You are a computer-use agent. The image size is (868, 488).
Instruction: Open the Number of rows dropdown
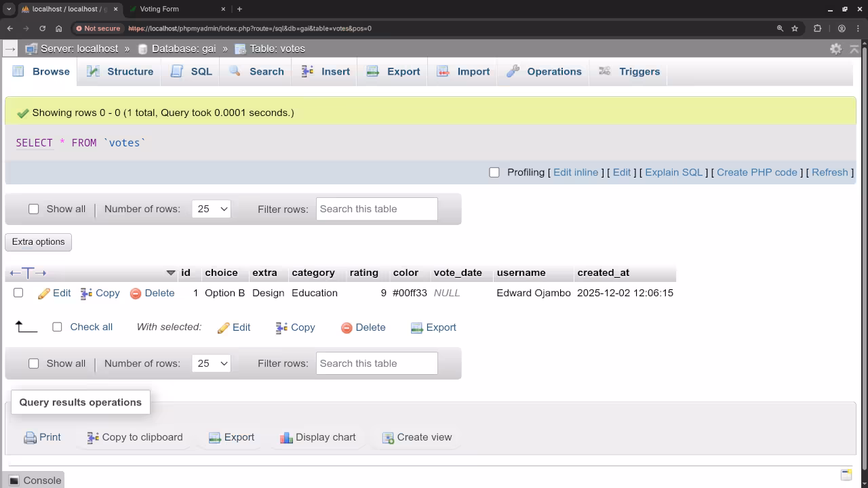(211, 209)
